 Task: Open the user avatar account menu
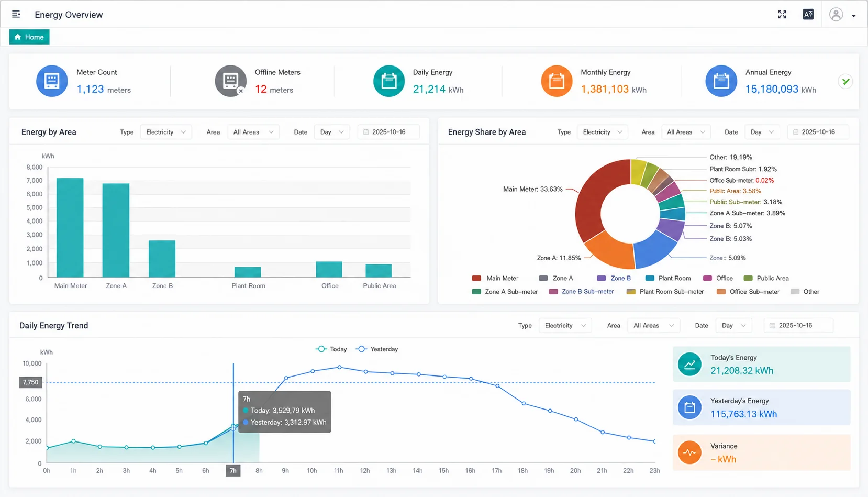click(x=837, y=14)
